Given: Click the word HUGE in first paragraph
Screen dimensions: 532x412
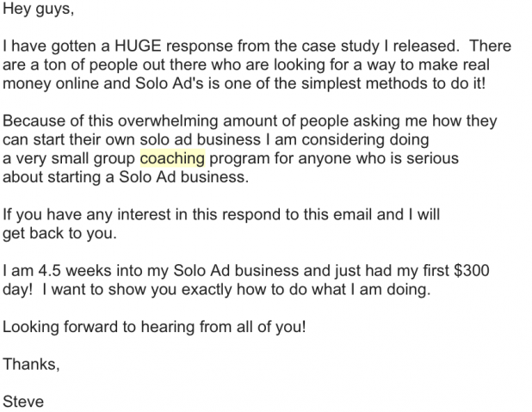Looking at the screenshot, I should (x=138, y=46).
